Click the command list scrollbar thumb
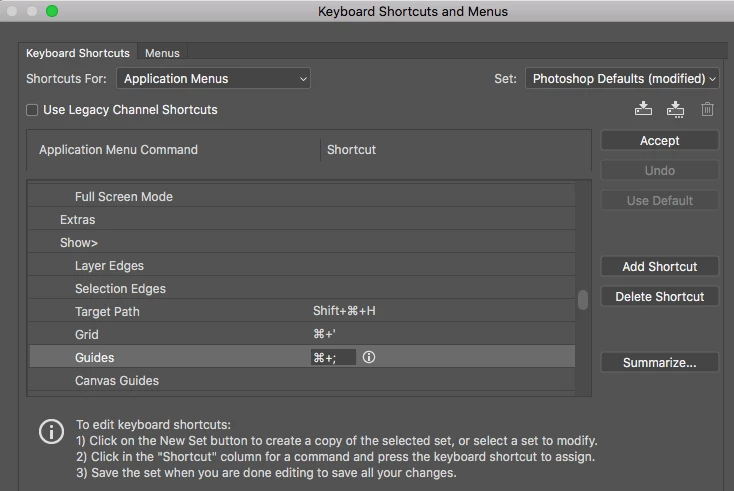This screenshot has width=734, height=491. (x=583, y=300)
